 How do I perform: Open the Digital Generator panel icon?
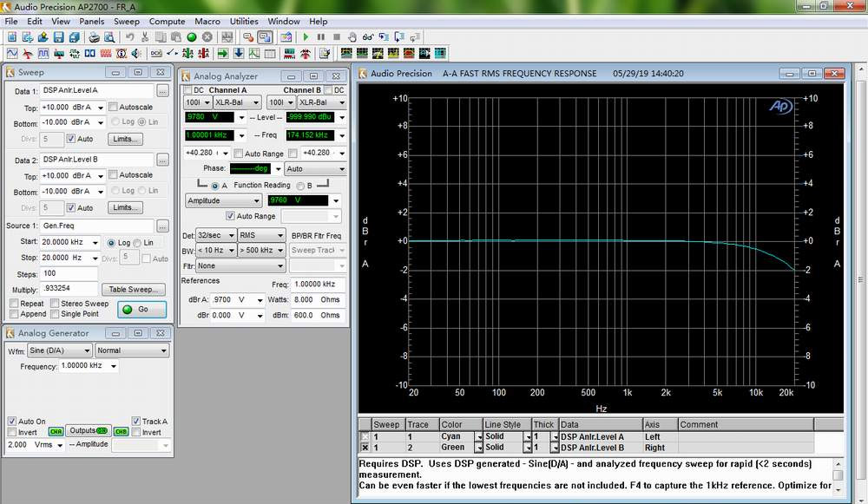pos(43,53)
